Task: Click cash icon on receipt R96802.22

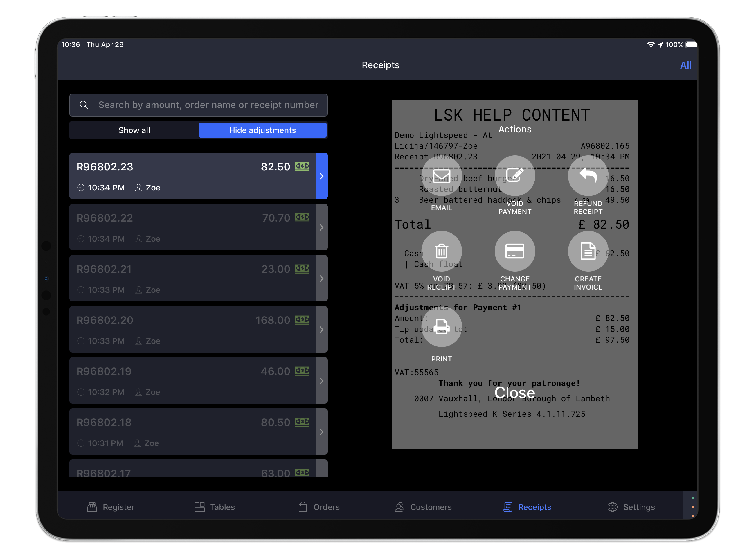Action: 302,218
